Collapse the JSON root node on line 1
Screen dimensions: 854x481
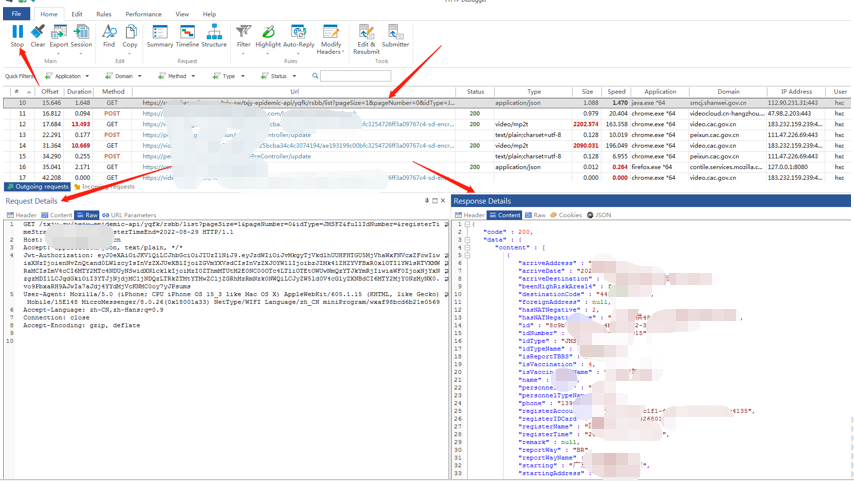tap(467, 224)
